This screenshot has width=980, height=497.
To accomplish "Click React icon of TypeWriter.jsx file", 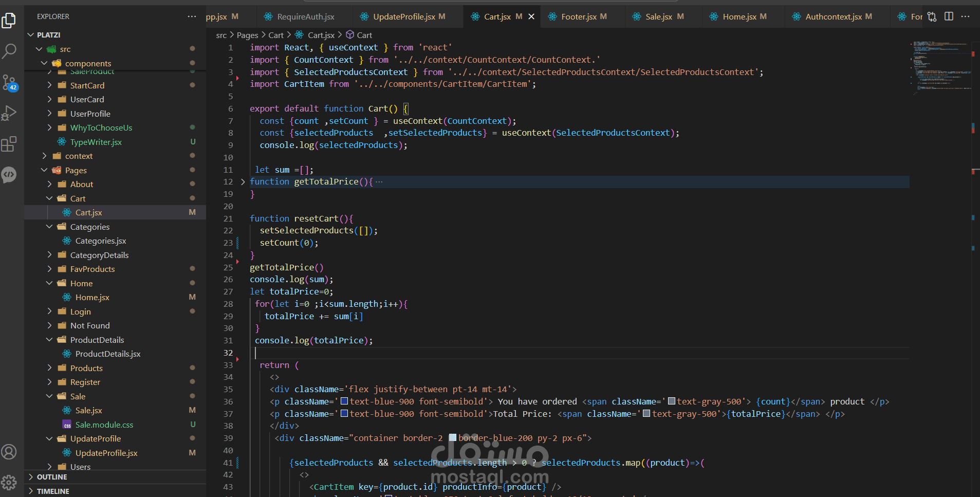I will [62, 142].
